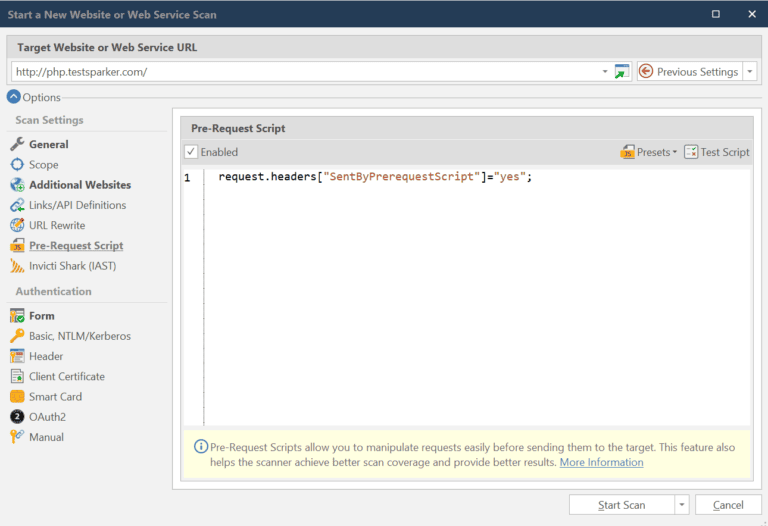Select Basic, NTLM/Kerberos authentication
768x526 pixels.
(x=79, y=336)
